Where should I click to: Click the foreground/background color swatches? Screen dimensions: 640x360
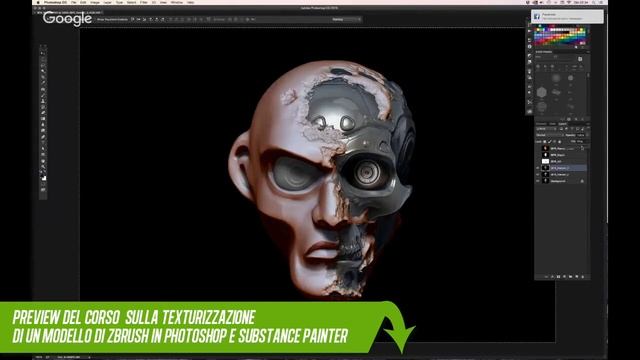click(43, 177)
